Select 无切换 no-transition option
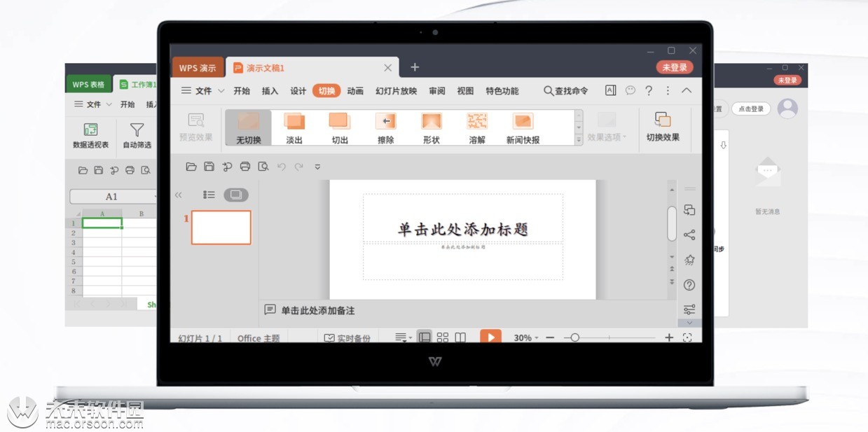Viewport: 868px width, 432px height. [249, 128]
